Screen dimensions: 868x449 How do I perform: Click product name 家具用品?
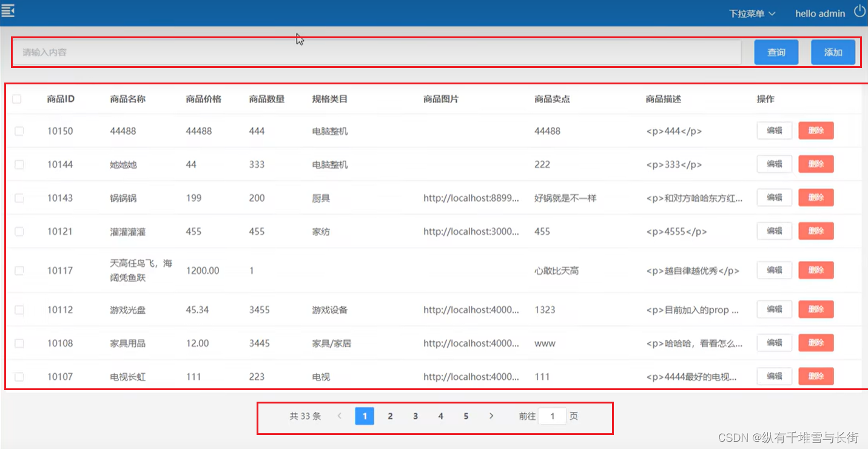pyautogui.click(x=128, y=343)
